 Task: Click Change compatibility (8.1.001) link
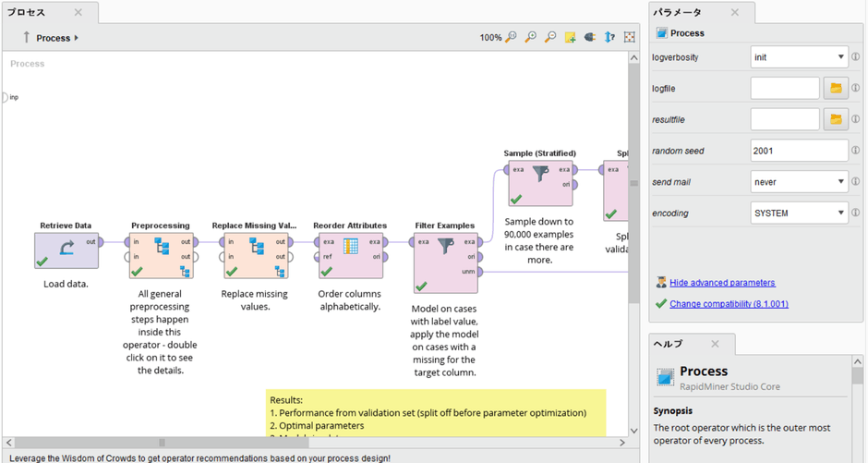729,304
